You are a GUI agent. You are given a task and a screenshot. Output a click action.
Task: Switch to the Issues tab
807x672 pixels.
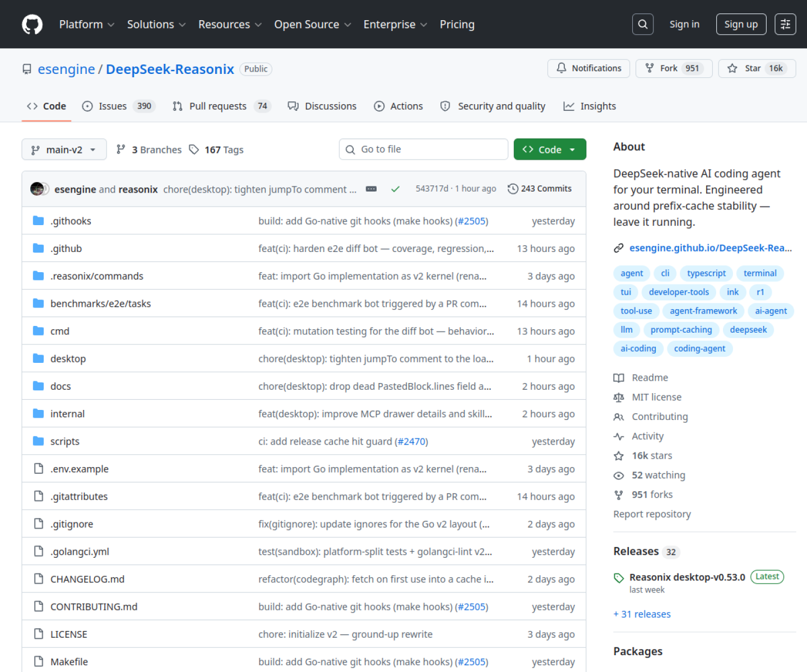click(118, 106)
